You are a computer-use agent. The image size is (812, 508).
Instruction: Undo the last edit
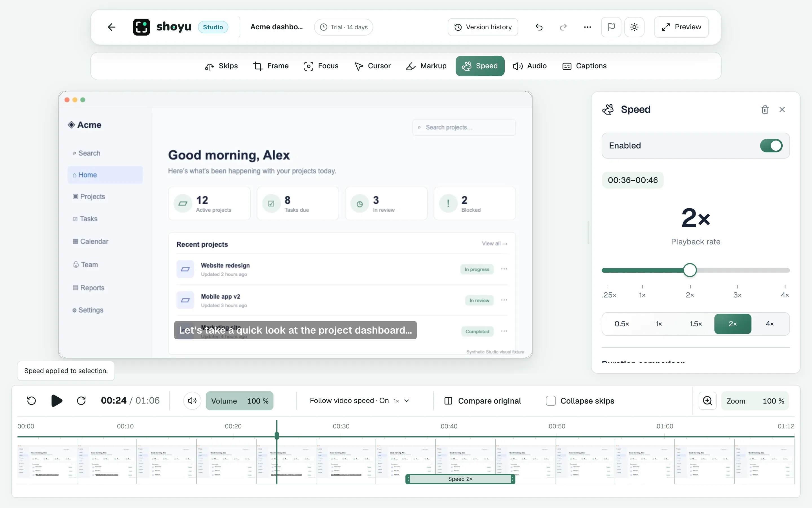tap(539, 27)
